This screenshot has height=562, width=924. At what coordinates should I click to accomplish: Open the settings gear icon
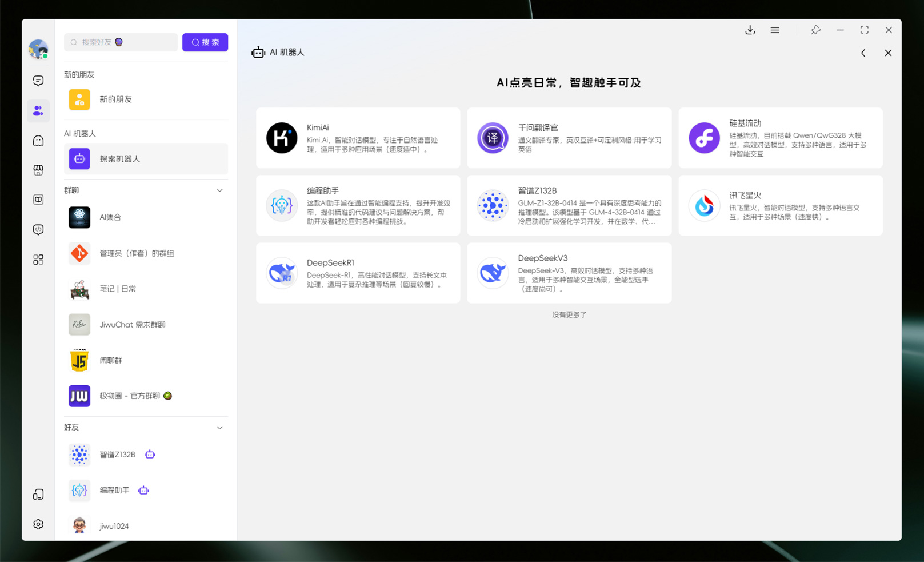(38, 524)
